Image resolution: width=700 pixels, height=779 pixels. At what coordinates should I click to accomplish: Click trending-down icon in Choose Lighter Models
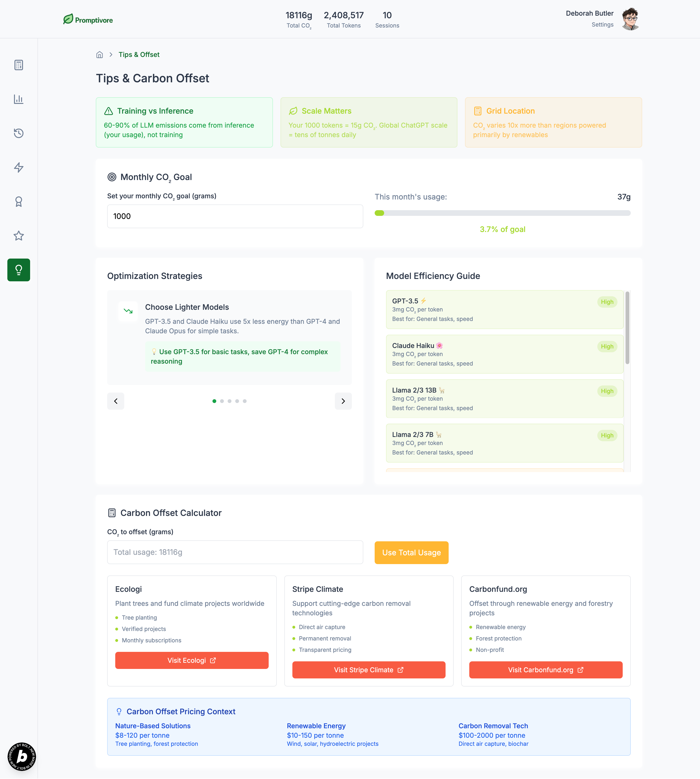coord(128,311)
